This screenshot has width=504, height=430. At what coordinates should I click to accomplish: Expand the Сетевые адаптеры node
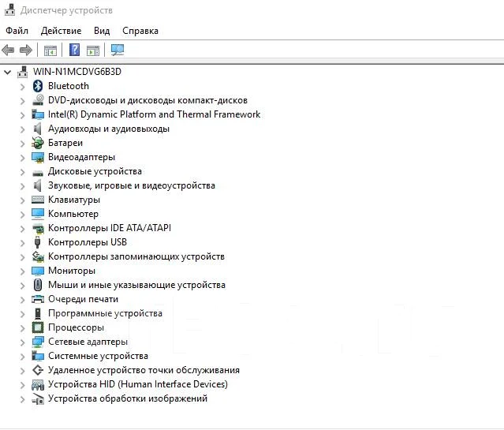(22, 342)
